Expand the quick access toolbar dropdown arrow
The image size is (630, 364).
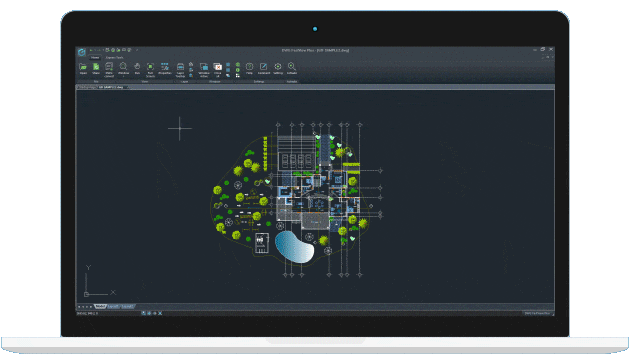[x=137, y=50]
